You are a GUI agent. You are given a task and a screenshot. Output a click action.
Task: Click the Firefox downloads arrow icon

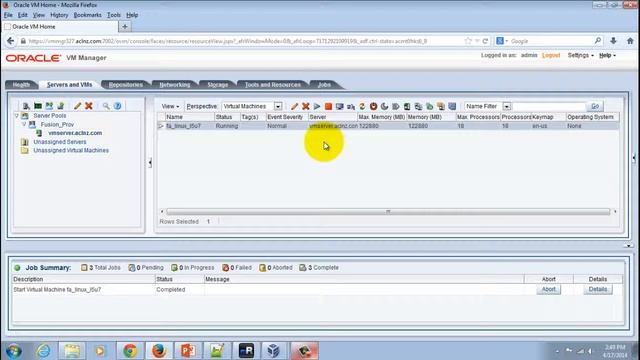click(x=613, y=41)
